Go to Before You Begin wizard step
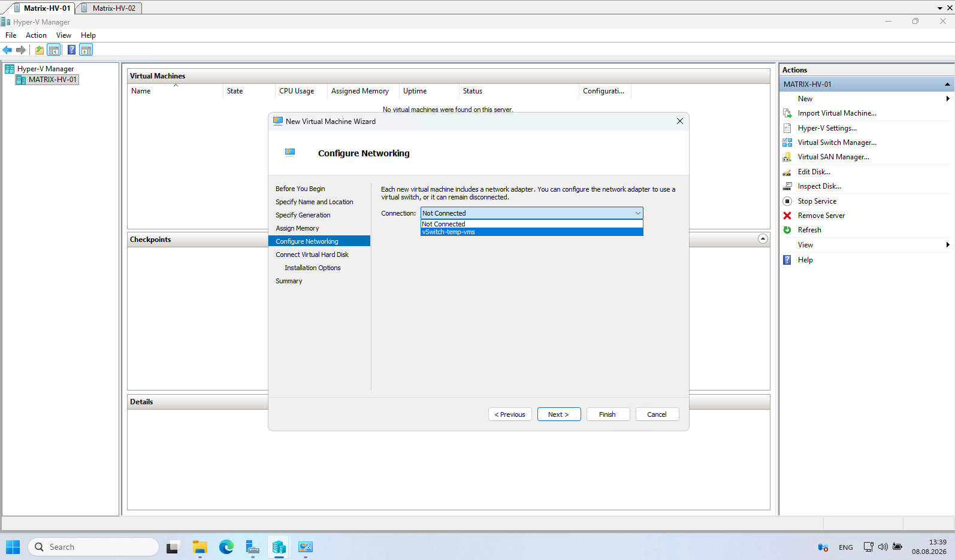Screen dimensions: 955x560 click(x=300, y=189)
